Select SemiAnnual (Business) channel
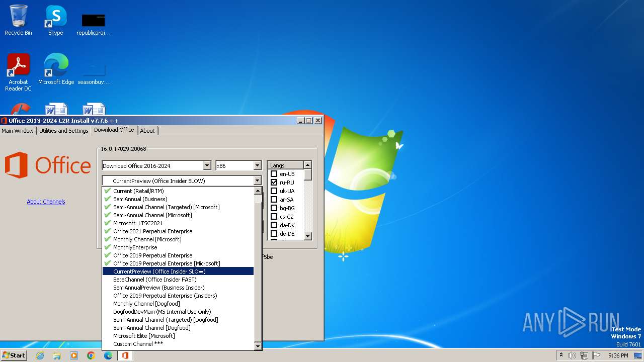The width and height of the screenshot is (644, 362). [178, 199]
